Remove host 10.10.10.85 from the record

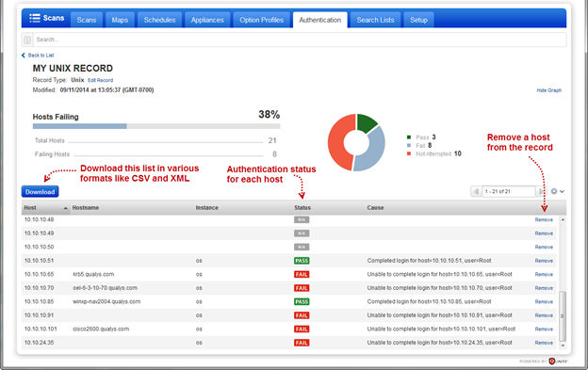544,302
